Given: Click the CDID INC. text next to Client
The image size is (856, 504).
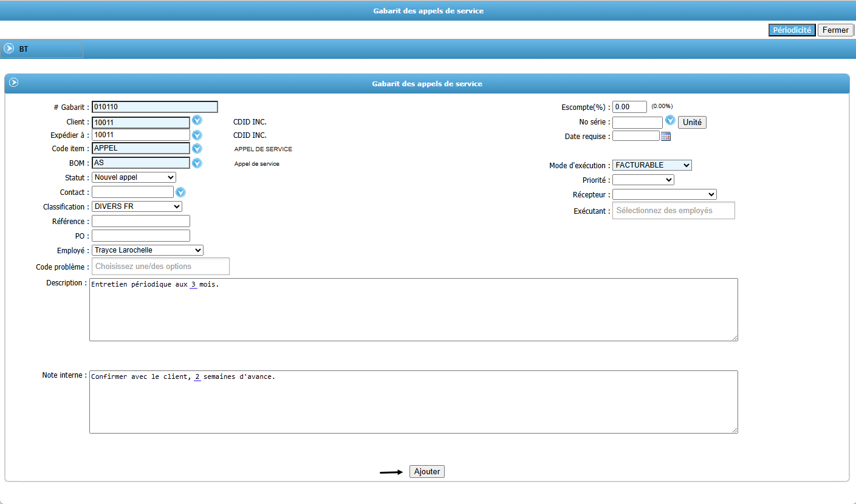Looking at the screenshot, I should 250,122.
